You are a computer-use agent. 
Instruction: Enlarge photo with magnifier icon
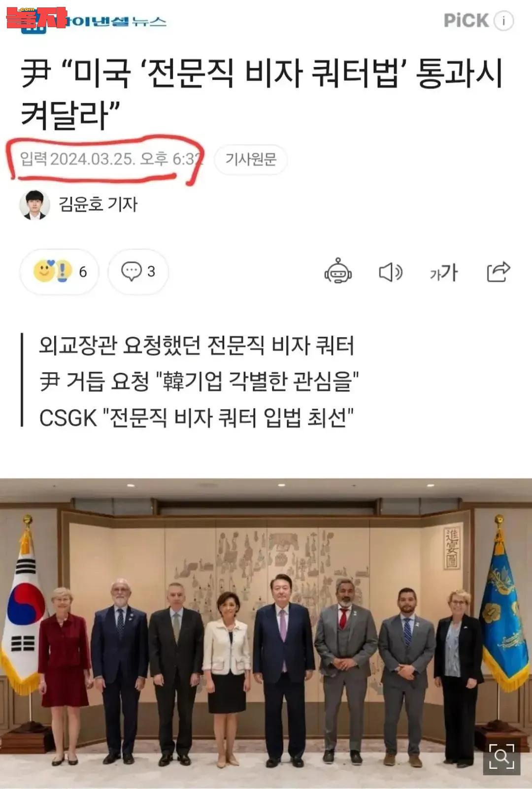501,756
